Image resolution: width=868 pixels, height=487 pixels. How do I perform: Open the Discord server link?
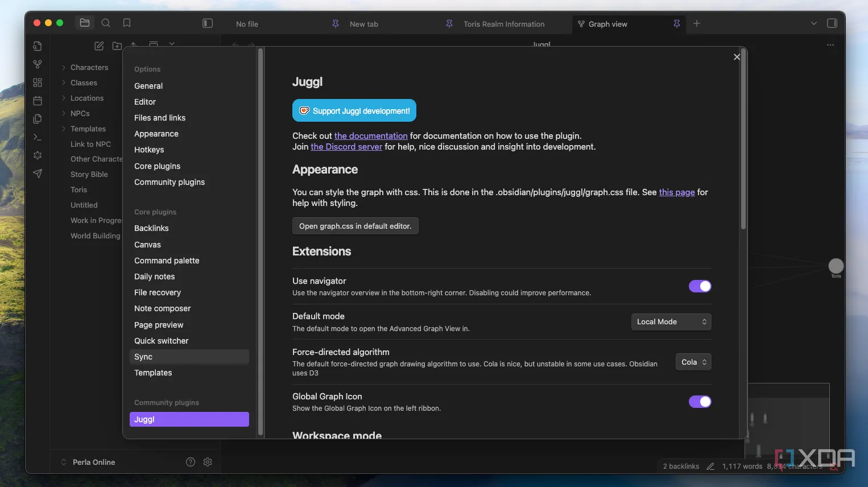click(346, 147)
